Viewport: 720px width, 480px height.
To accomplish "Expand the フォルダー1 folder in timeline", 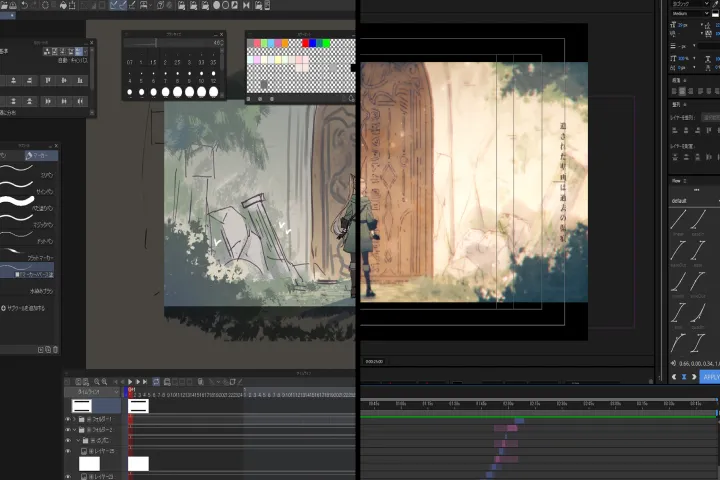I will [x=74, y=419].
